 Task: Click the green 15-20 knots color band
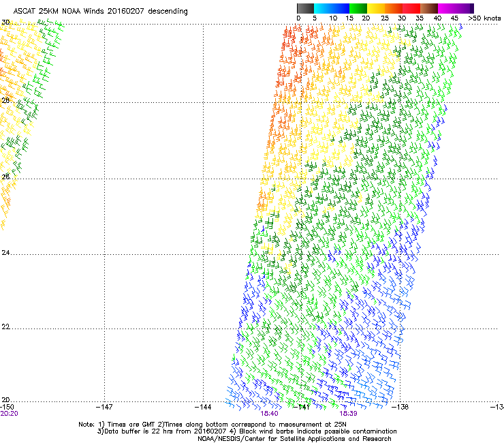pyautogui.click(x=358, y=8)
